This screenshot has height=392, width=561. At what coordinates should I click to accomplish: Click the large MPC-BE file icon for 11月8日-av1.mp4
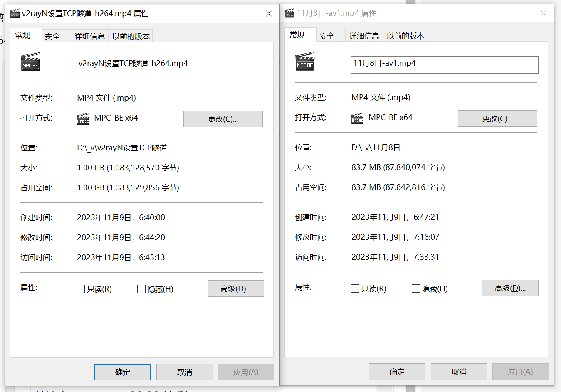pyautogui.click(x=305, y=61)
